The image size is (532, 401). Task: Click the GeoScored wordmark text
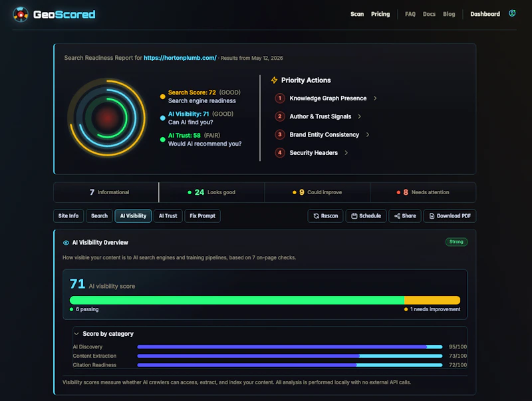64,15
